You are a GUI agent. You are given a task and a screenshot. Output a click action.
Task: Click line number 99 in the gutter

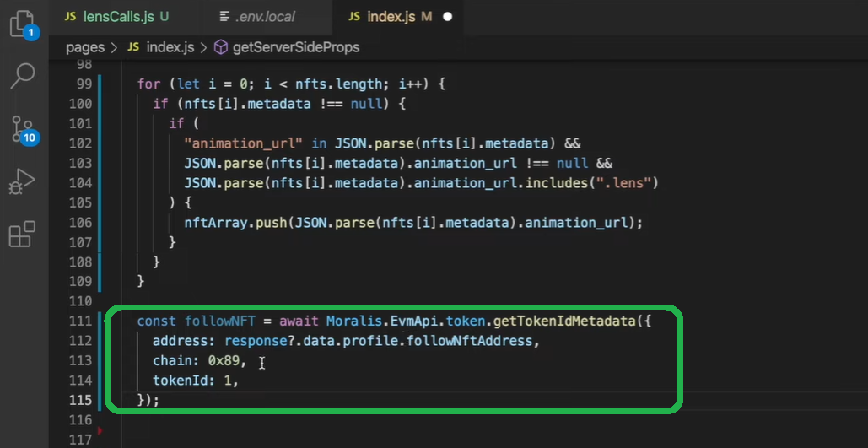coord(83,84)
